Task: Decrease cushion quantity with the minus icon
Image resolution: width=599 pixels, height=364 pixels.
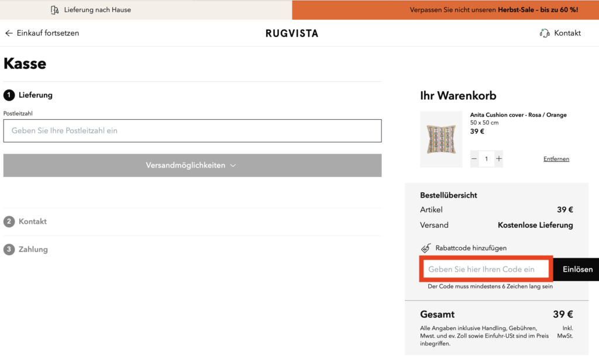Action: click(474, 158)
